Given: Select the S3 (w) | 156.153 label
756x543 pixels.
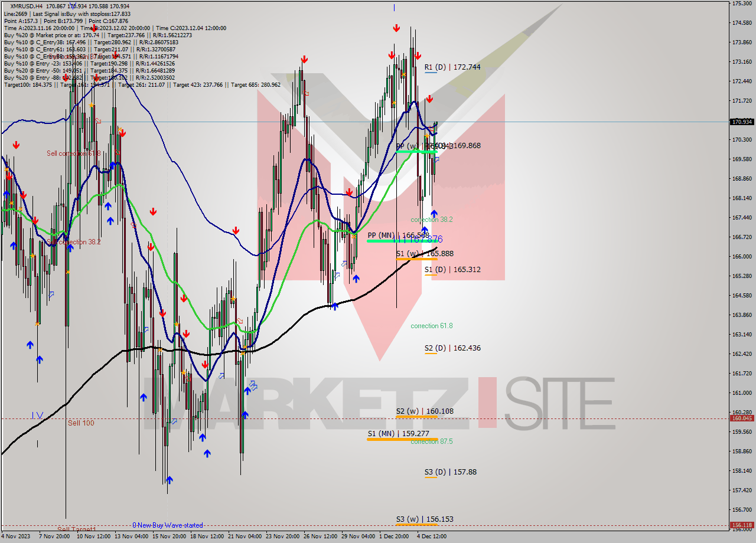Looking at the screenshot, I should [x=425, y=519].
